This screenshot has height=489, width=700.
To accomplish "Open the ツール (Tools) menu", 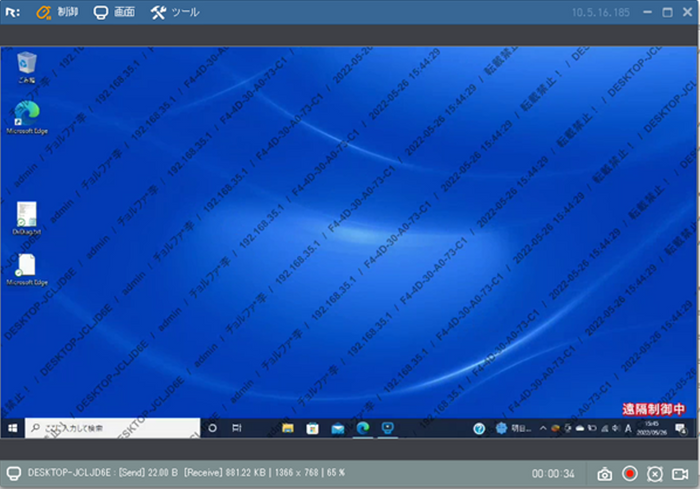I will [x=175, y=13].
